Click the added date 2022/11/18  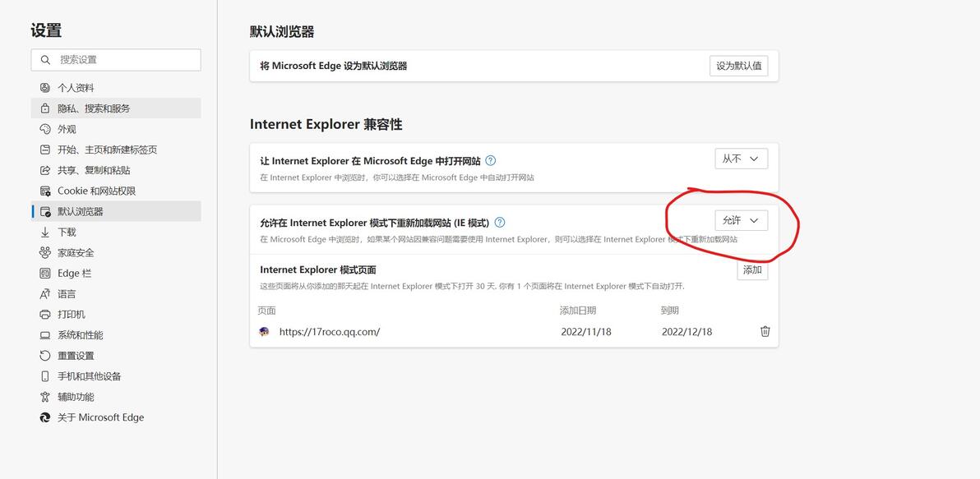(x=586, y=332)
